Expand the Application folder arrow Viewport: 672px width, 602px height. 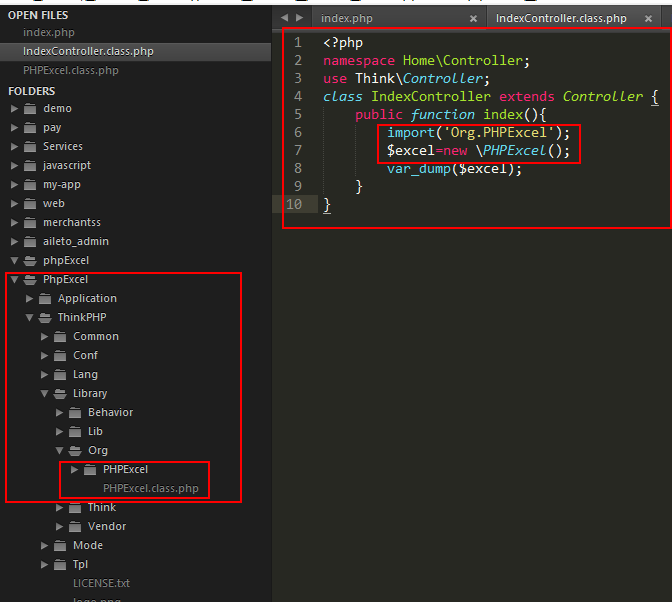(x=29, y=299)
